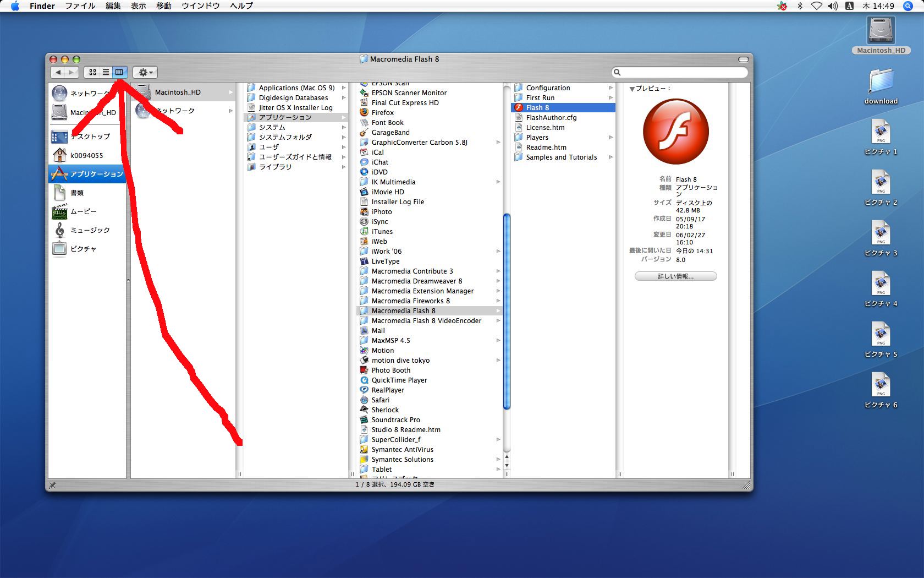Open the 編集 menu
The width and height of the screenshot is (924, 578).
click(x=113, y=6)
